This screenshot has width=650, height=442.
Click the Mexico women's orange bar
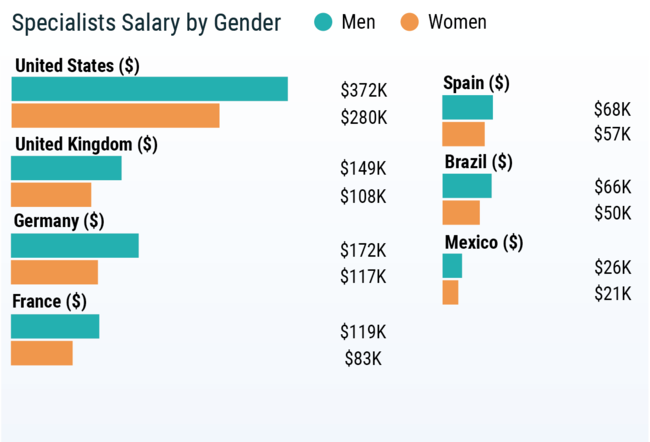click(x=450, y=292)
